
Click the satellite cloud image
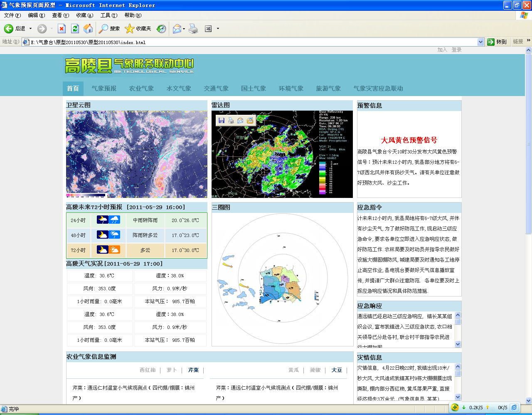pyautogui.click(x=136, y=154)
